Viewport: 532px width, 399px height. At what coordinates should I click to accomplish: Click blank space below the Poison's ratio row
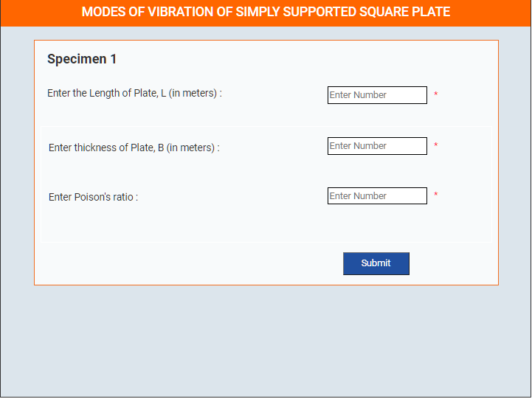[266, 223]
